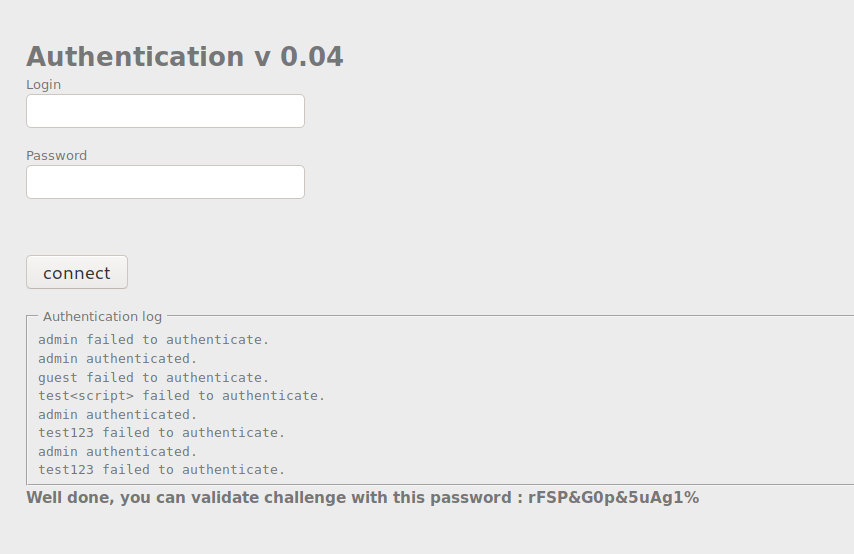This screenshot has height=554, width=854.
Task: Focus the Password input field
Action: (165, 182)
